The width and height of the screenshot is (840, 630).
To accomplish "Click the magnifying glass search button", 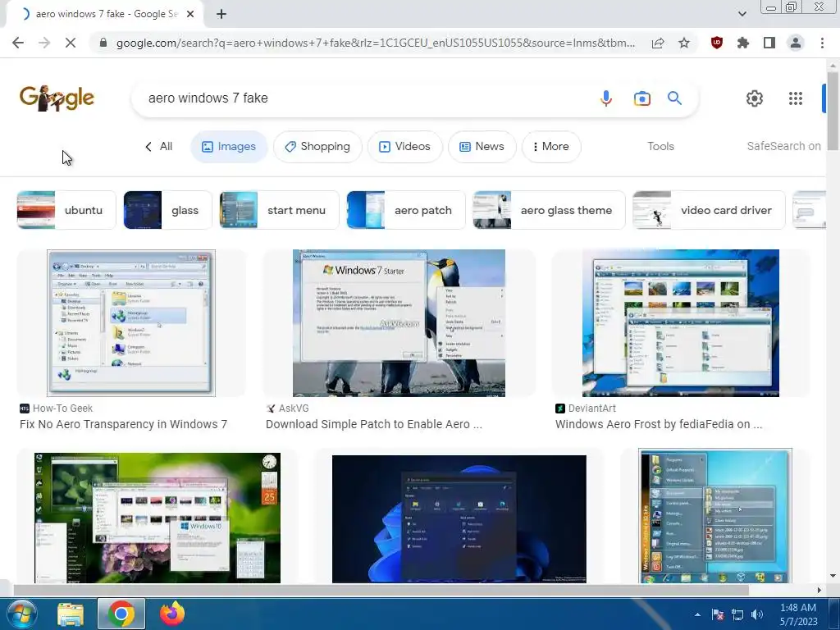I will [x=674, y=98].
